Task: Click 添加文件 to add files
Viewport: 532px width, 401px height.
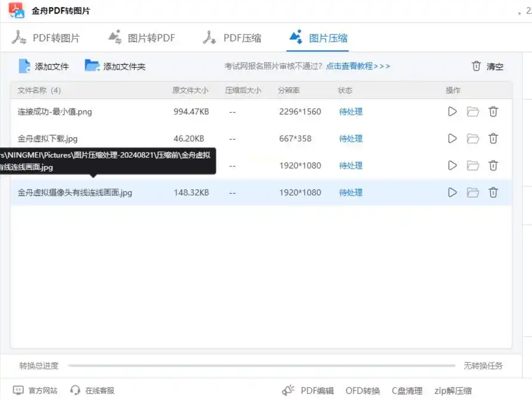Action: [44, 66]
